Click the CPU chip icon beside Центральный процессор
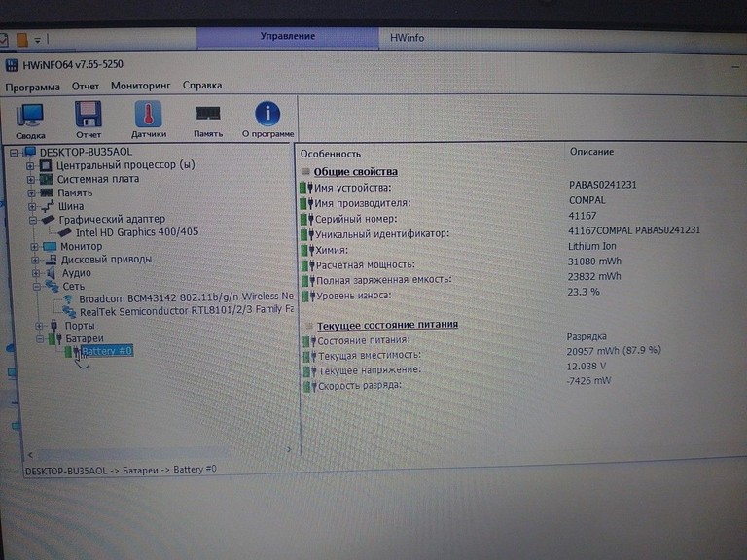The width and height of the screenshot is (747, 560). point(46,165)
